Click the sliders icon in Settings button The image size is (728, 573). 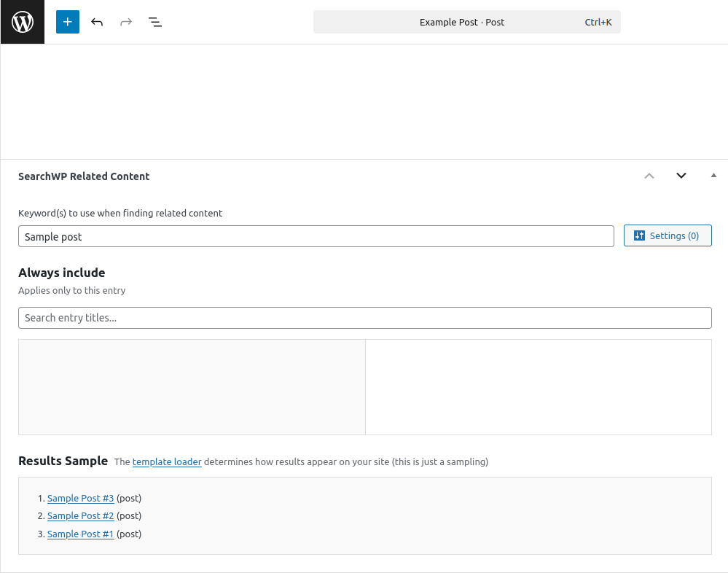[x=640, y=235]
